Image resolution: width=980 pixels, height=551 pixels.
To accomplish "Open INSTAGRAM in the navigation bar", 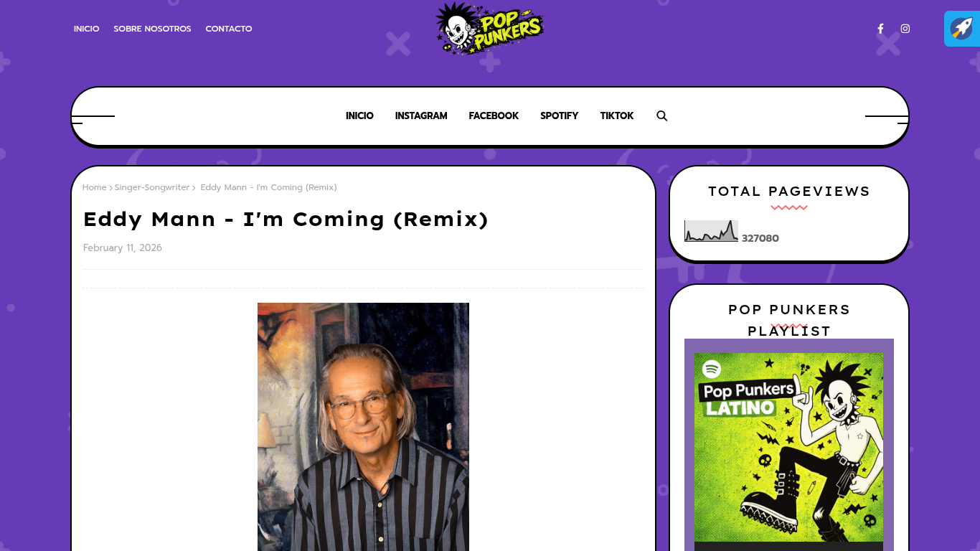I will click(421, 116).
